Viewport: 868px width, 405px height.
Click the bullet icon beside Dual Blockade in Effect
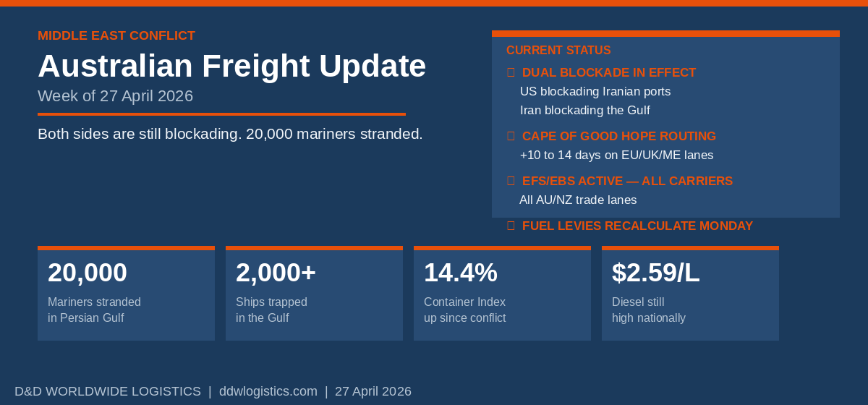click(x=511, y=72)
